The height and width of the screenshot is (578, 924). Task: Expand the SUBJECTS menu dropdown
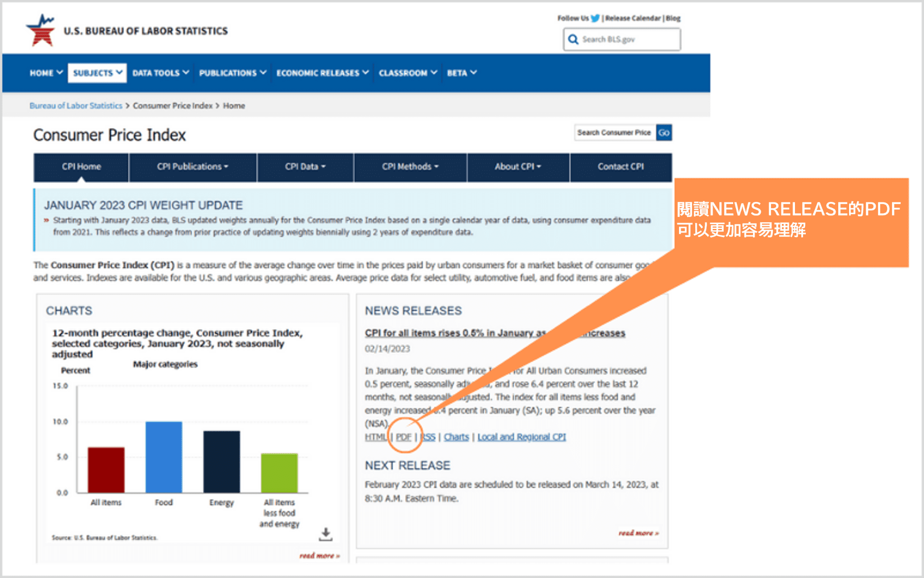pos(97,73)
